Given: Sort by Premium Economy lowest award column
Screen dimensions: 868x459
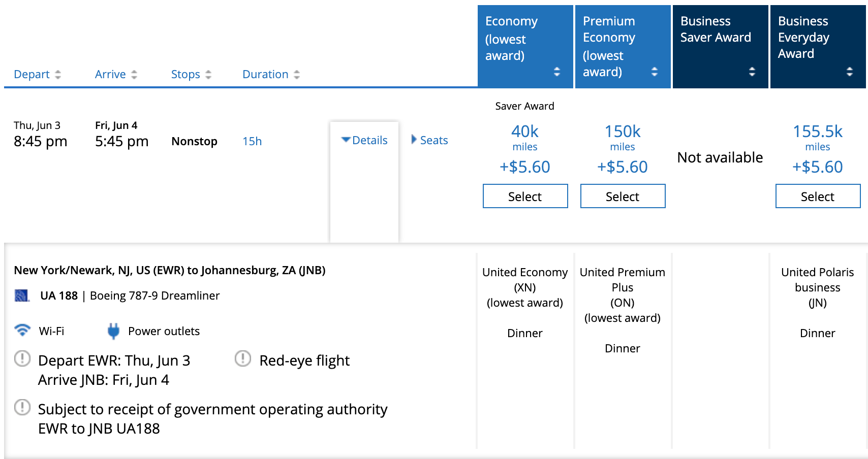Looking at the screenshot, I should click(x=655, y=72).
